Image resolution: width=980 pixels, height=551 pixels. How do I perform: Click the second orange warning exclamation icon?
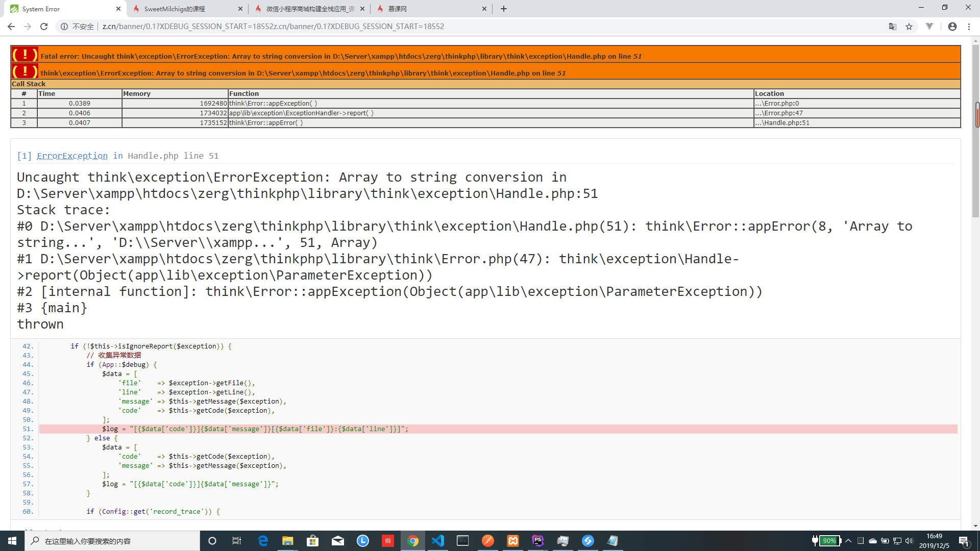click(x=24, y=71)
